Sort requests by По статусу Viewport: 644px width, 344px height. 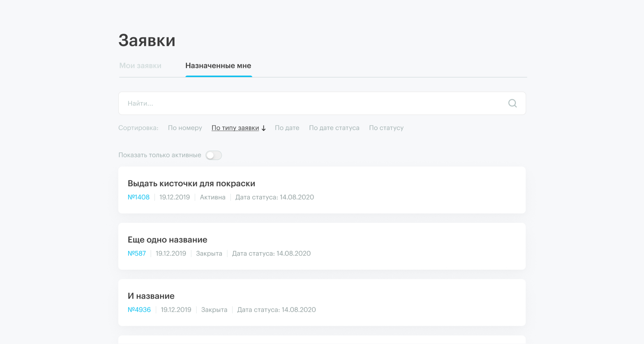(x=386, y=128)
